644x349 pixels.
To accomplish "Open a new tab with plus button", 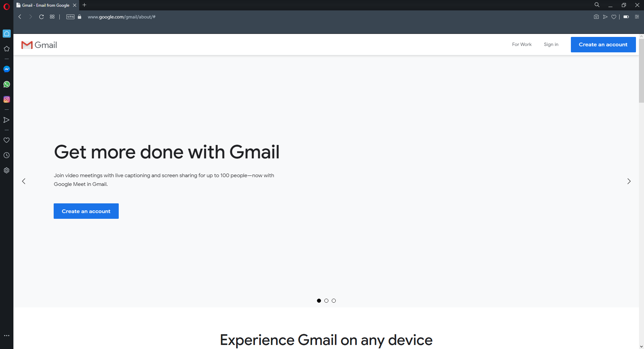I will click(x=85, y=5).
